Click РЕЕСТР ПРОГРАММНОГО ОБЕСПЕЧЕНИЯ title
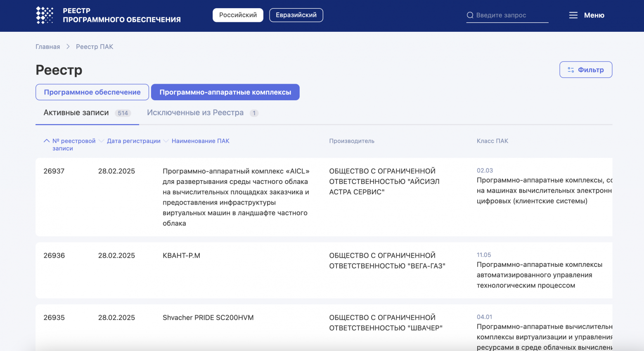Image resolution: width=644 pixels, height=351 pixels. click(x=122, y=15)
